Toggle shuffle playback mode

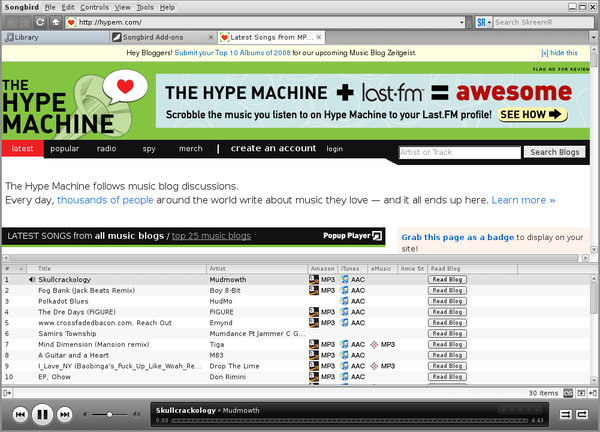tap(565, 414)
